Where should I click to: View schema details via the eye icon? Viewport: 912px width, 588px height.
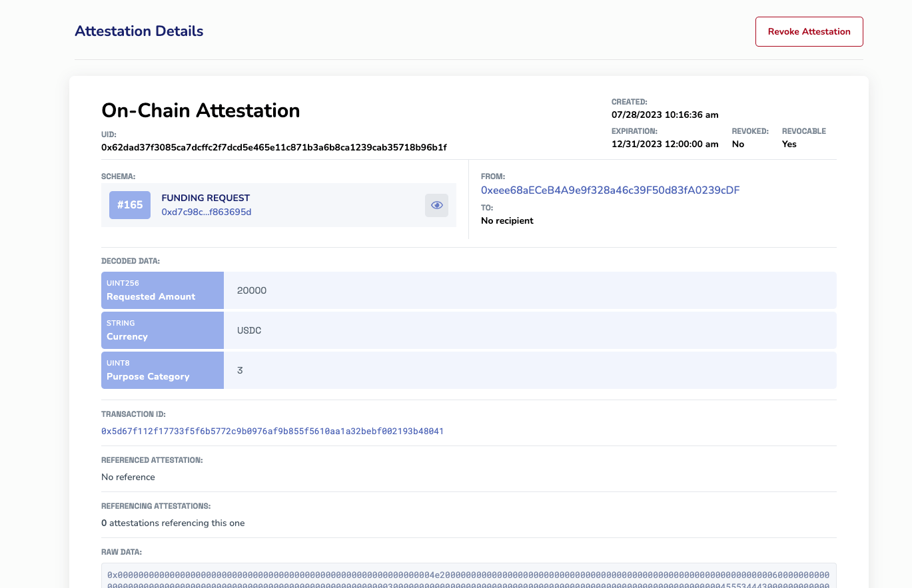437,205
